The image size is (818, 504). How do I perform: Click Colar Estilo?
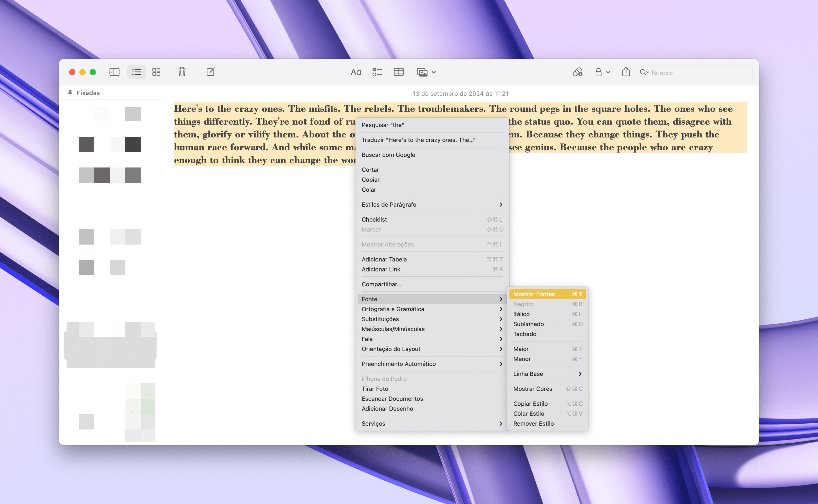(548, 414)
